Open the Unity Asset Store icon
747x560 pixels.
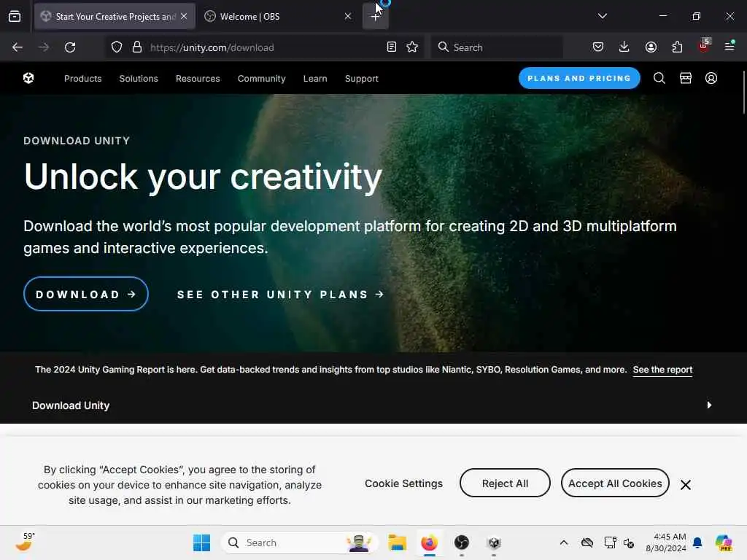[x=686, y=78]
